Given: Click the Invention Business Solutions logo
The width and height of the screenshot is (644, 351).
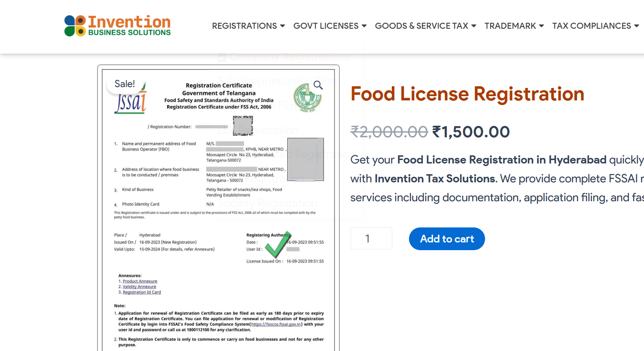Looking at the screenshot, I should click(x=117, y=26).
